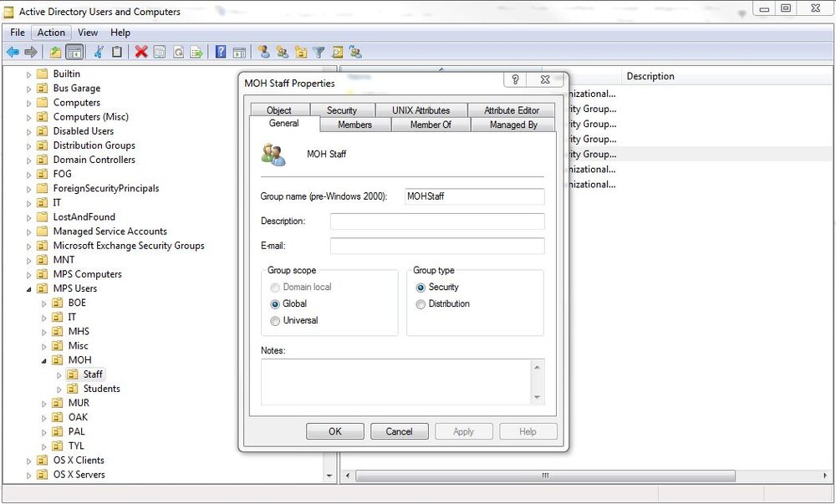Click the E-mail text field
This screenshot has width=836, height=504.
pyautogui.click(x=437, y=246)
